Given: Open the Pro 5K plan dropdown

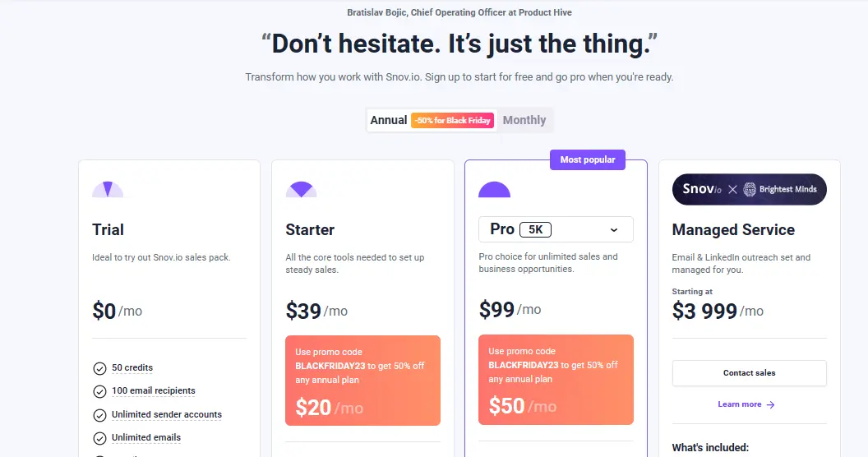Looking at the screenshot, I should click(556, 230).
